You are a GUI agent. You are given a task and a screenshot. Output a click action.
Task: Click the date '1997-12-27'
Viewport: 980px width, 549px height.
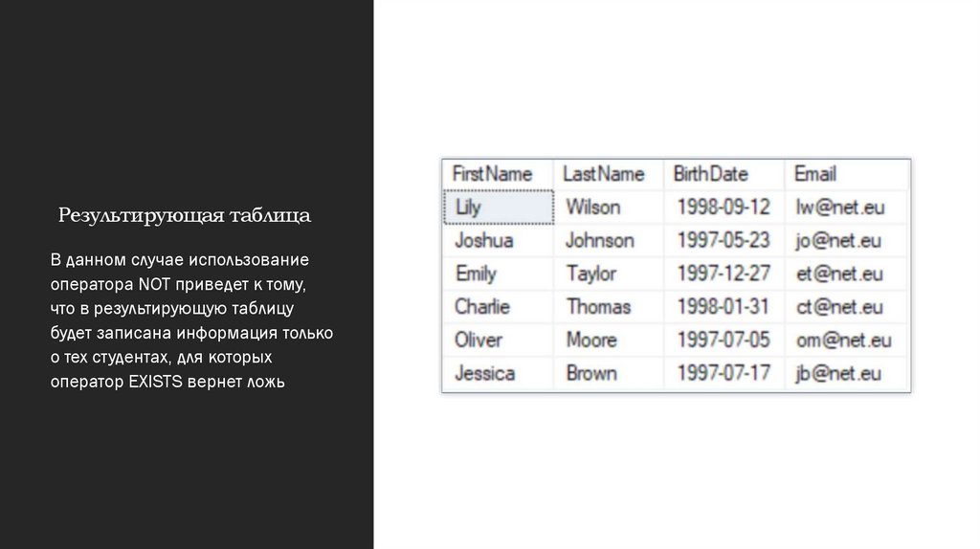click(724, 274)
